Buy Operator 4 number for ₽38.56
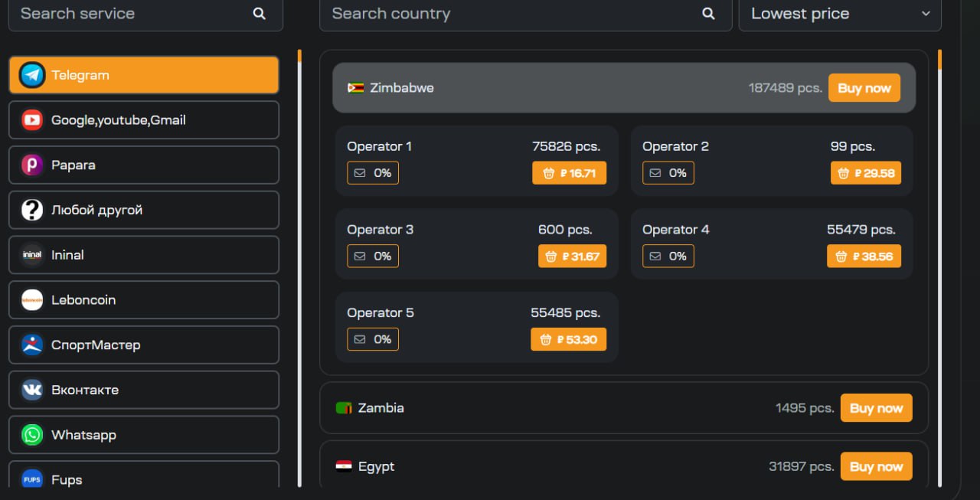 [x=864, y=256]
